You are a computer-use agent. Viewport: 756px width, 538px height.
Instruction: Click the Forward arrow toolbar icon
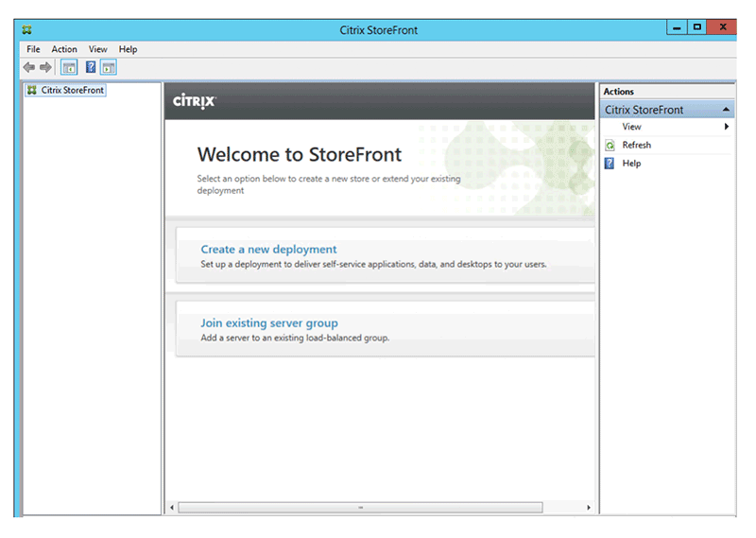(45, 67)
